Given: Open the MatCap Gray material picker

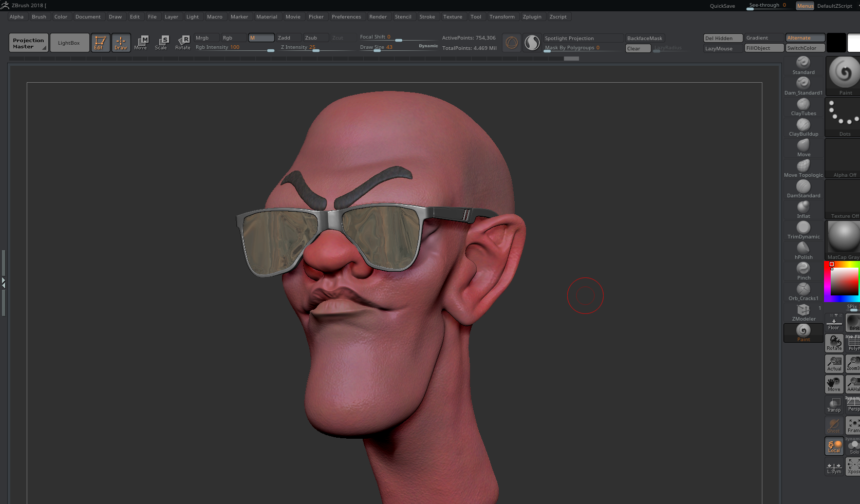Looking at the screenshot, I should 843,240.
